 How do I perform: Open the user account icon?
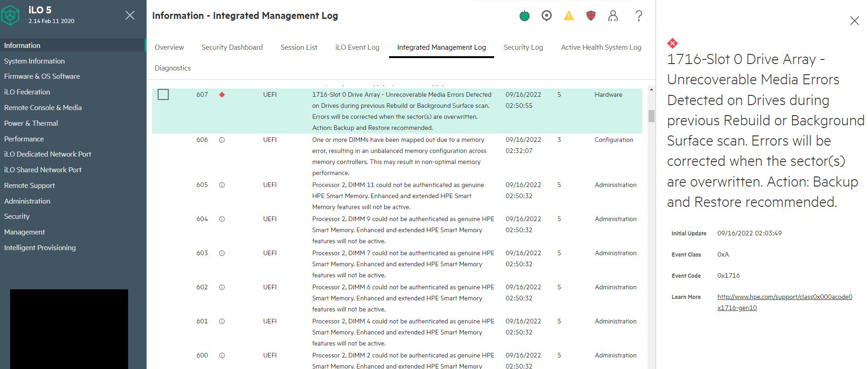click(613, 16)
